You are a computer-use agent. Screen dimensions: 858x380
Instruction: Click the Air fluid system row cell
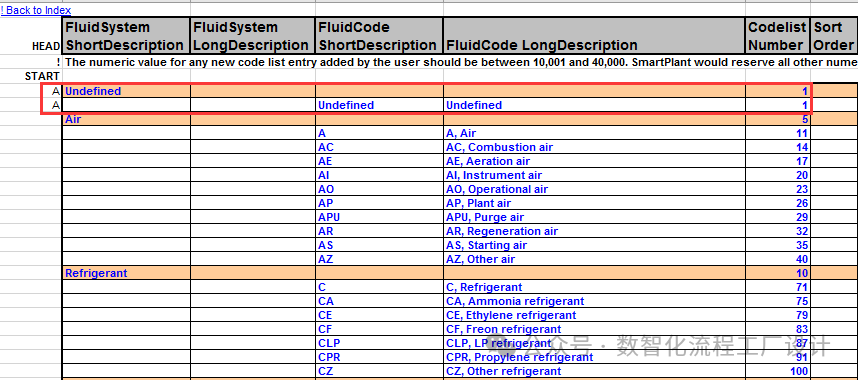coord(126,119)
